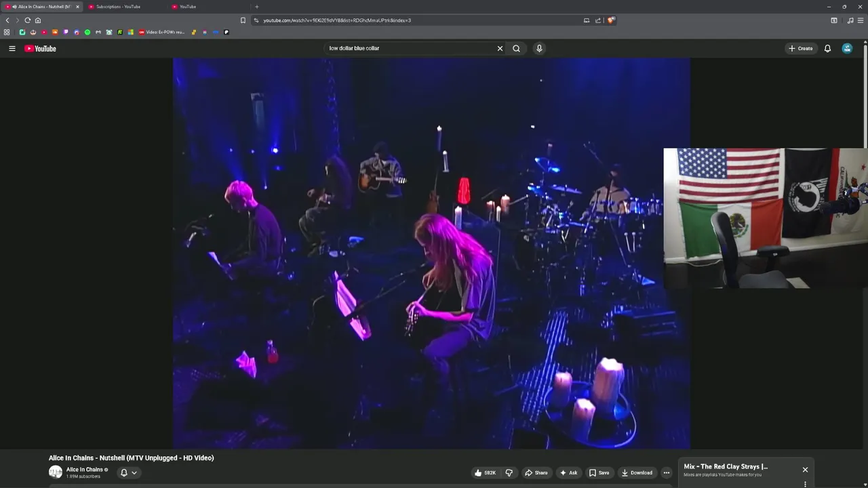Open the YouTube notifications bell

click(827, 48)
